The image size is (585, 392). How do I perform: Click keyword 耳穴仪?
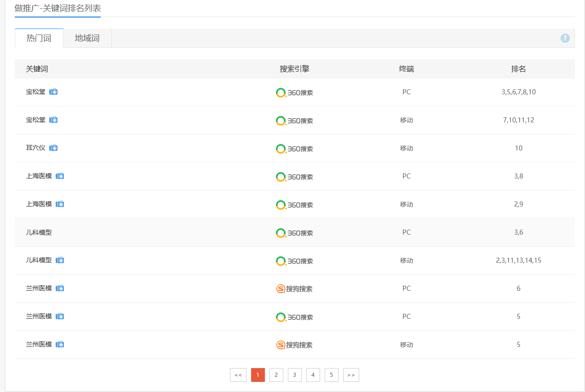(x=36, y=148)
